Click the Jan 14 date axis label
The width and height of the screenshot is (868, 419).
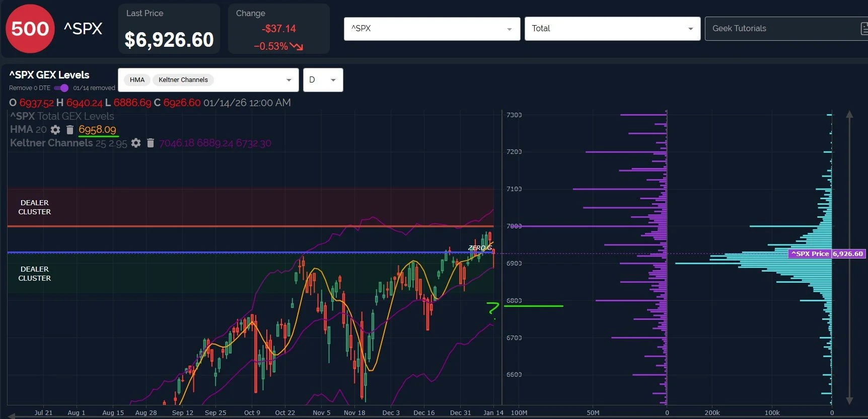click(x=493, y=412)
